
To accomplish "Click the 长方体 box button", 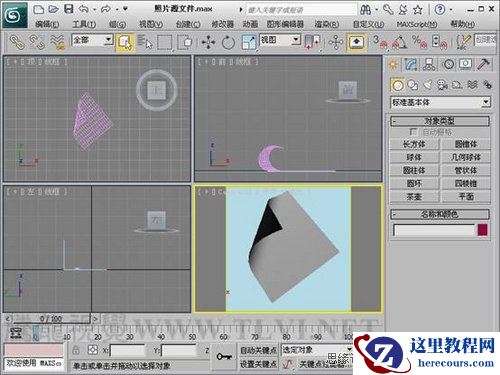I will click(x=414, y=144).
